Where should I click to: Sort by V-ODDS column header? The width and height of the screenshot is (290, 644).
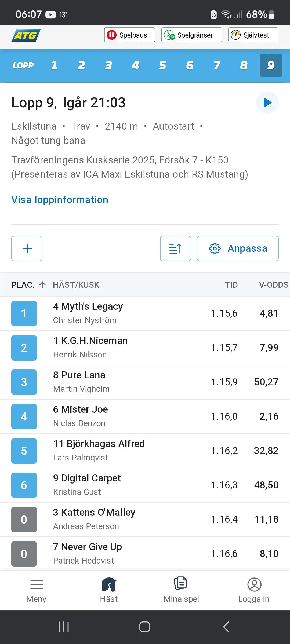[273, 285]
